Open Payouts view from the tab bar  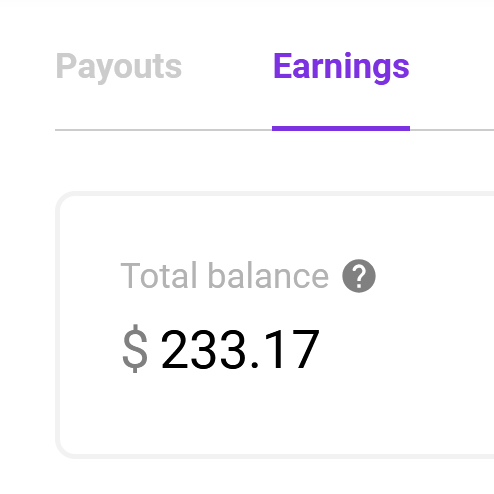119,67
